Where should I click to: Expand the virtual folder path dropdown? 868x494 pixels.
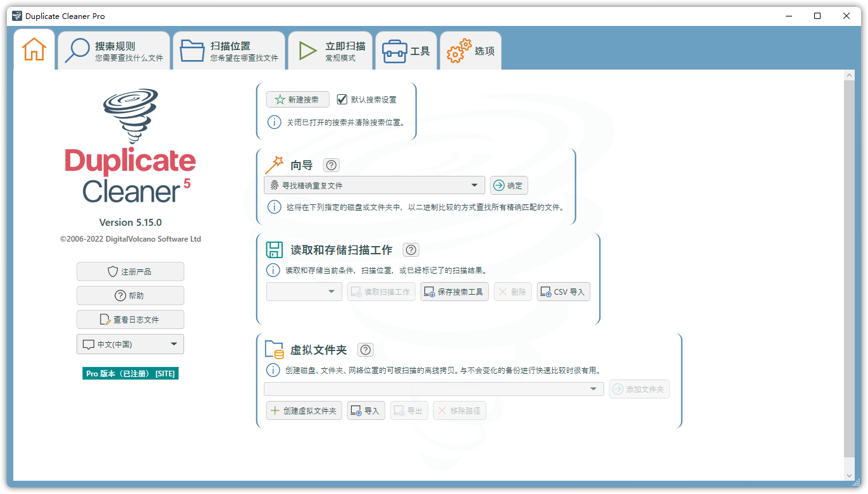click(x=434, y=389)
